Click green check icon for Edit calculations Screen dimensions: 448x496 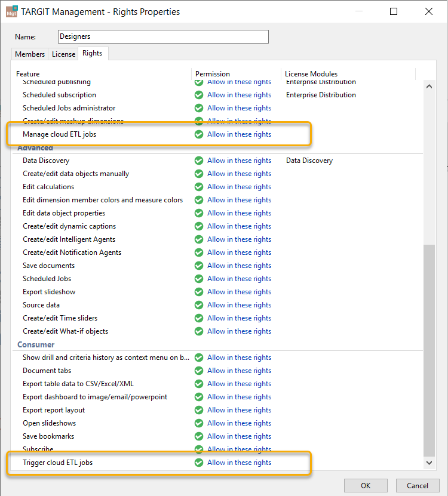coord(199,187)
